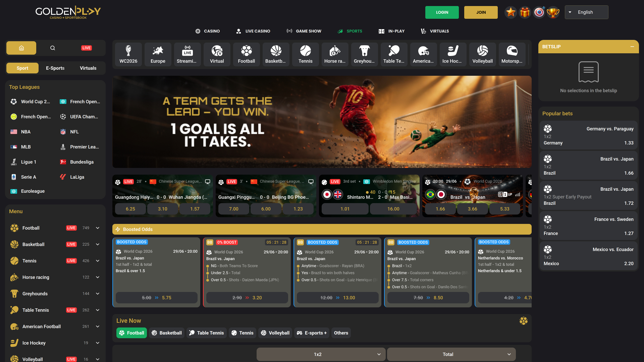The image size is (644, 362).
Task: Open the In-Play section
Action: (392, 31)
